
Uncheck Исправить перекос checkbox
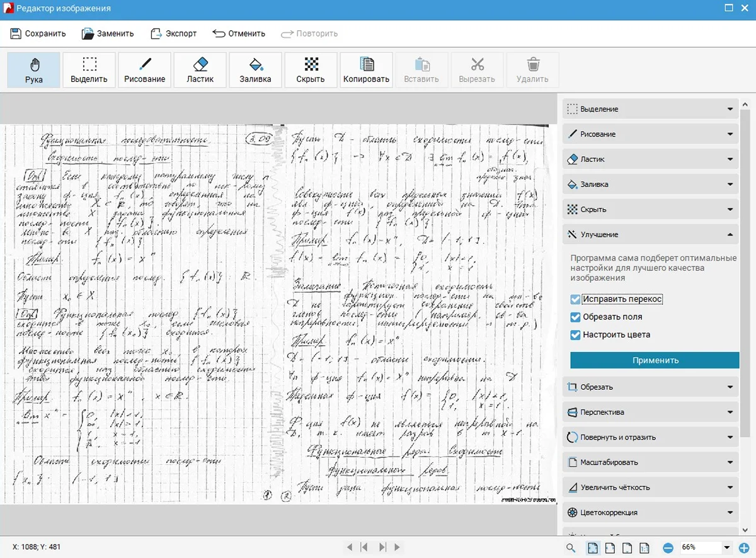(575, 300)
